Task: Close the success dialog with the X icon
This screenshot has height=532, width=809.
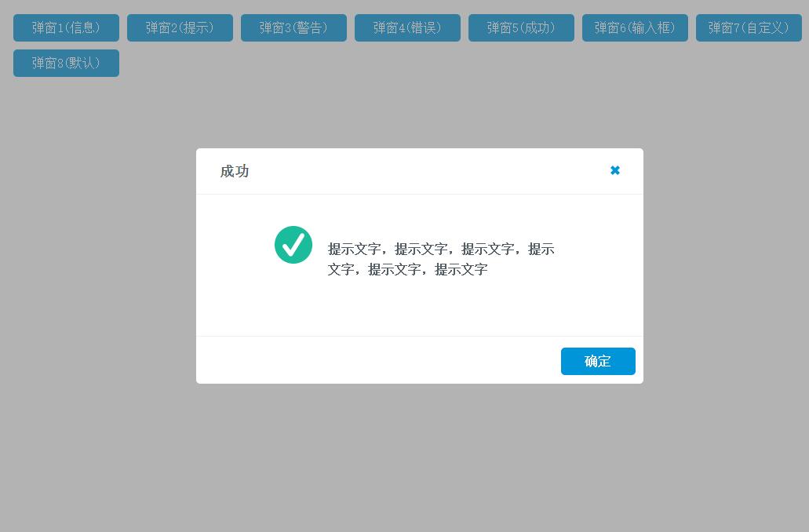Action: pos(615,170)
